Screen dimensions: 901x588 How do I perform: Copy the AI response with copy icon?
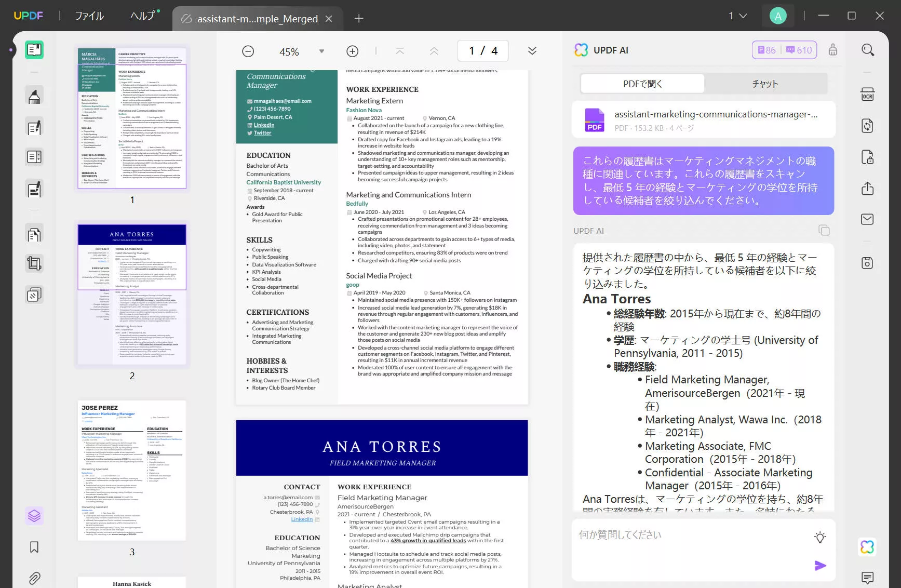click(x=824, y=230)
